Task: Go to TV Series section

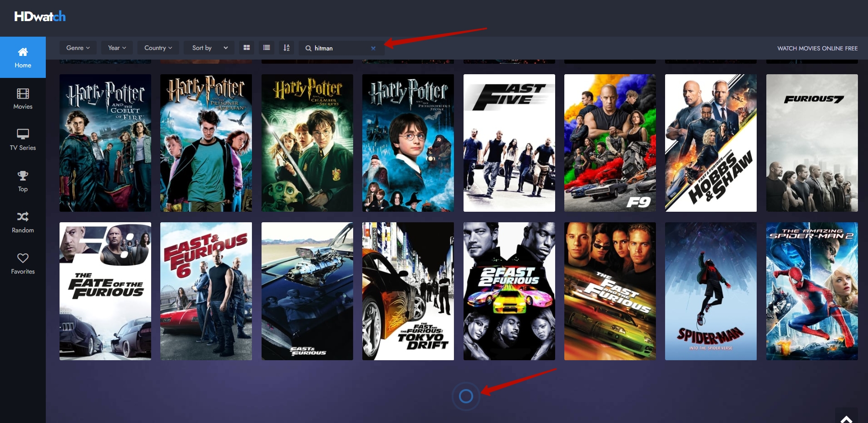Action: coord(23,140)
